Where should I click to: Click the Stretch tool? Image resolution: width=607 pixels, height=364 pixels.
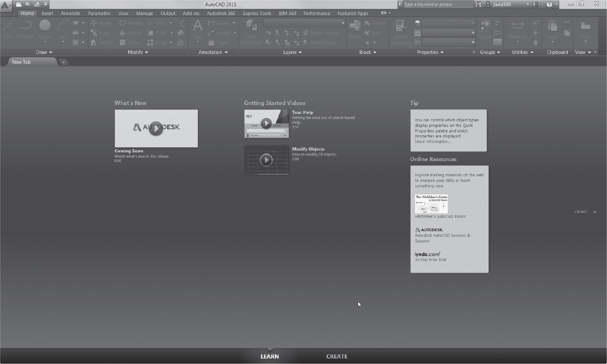point(102,43)
